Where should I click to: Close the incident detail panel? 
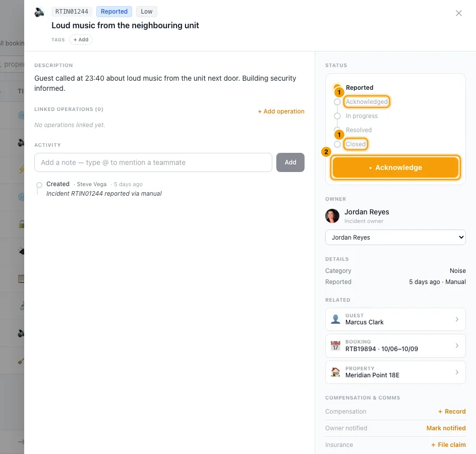click(459, 13)
